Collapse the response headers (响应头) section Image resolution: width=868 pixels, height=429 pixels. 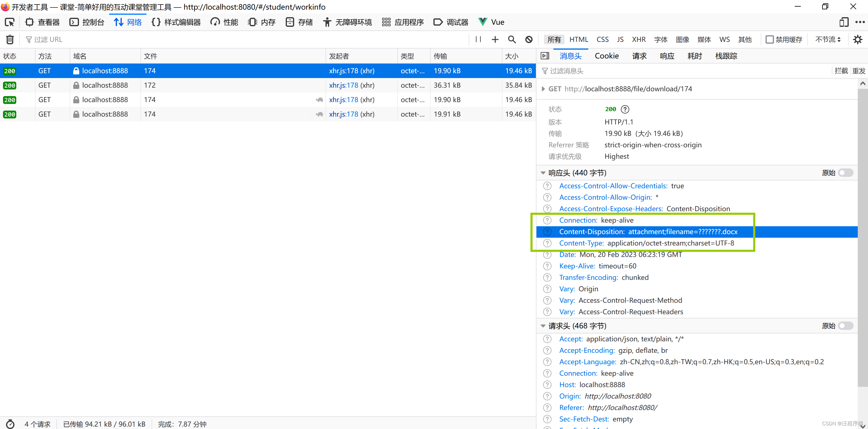(x=543, y=173)
